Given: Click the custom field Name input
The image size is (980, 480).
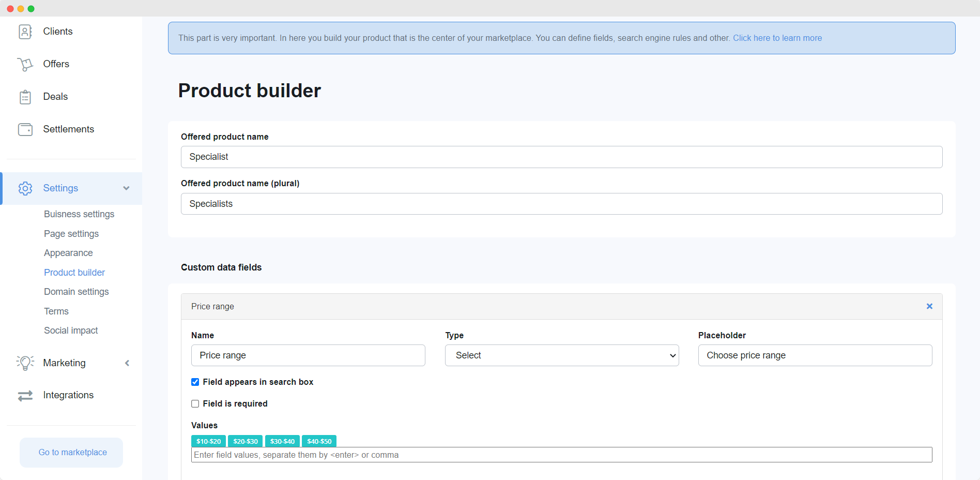Looking at the screenshot, I should tap(308, 355).
